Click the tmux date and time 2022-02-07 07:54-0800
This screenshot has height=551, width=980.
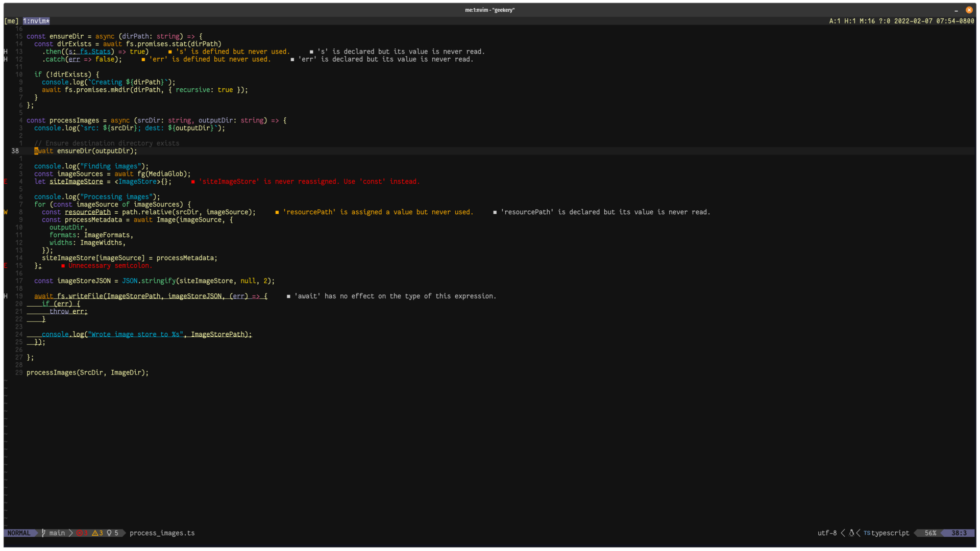click(x=934, y=21)
